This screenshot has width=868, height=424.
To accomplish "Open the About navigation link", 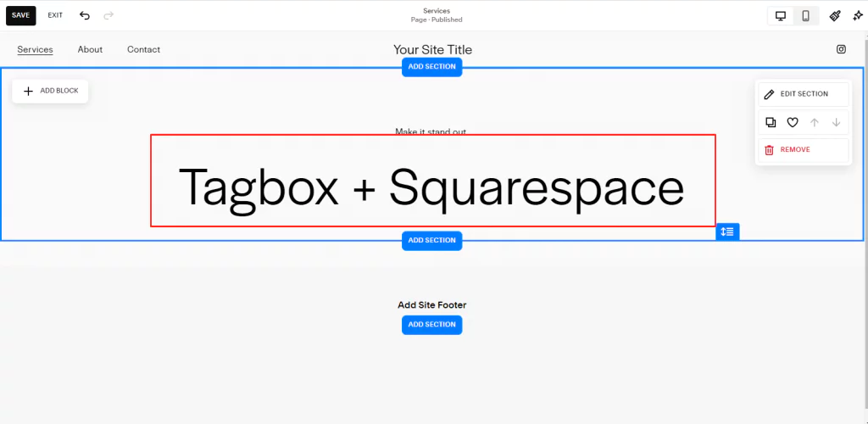I will pyautogui.click(x=90, y=49).
